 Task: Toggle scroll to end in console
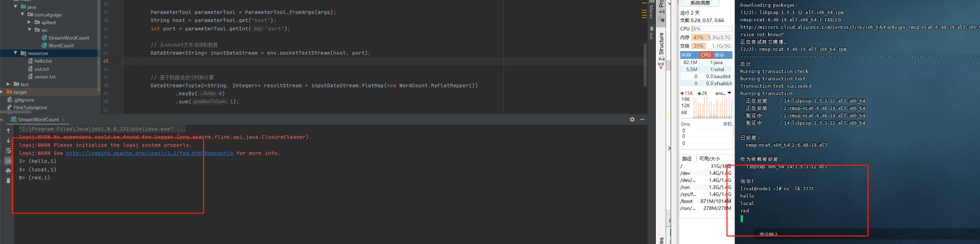pos(8,161)
